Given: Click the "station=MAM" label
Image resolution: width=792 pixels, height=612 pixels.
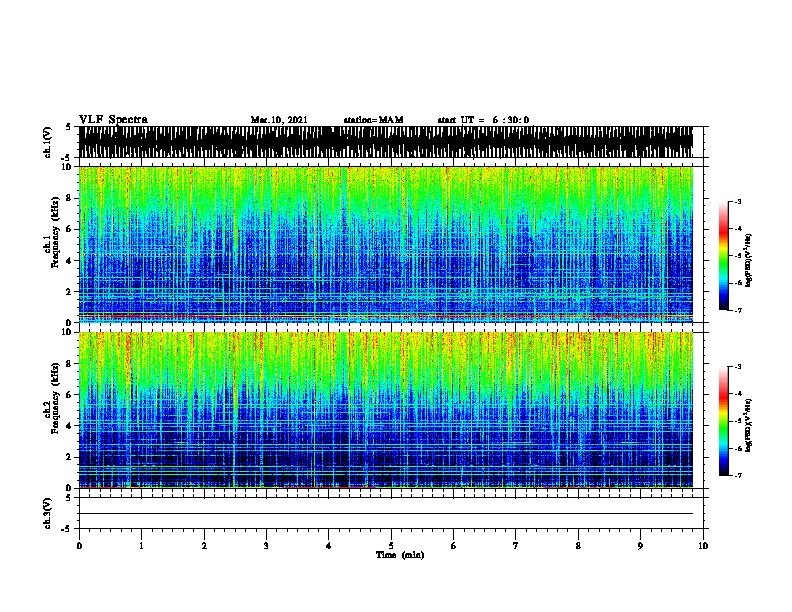Looking at the screenshot, I should point(374,120).
